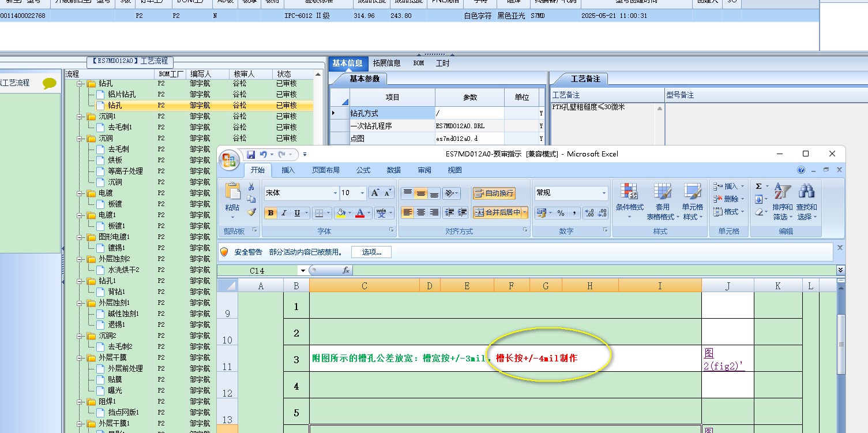
Task: Open the 图 2(fig2) hyperlink
Action: pos(723,359)
